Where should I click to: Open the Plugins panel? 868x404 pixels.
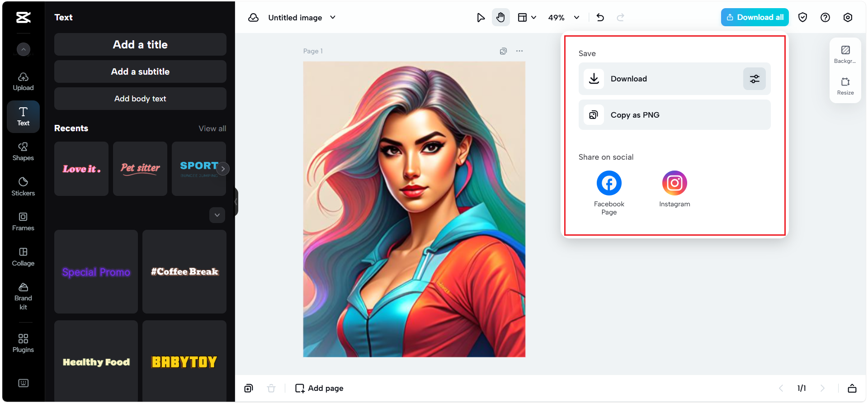pyautogui.click(x=23, y=343)
